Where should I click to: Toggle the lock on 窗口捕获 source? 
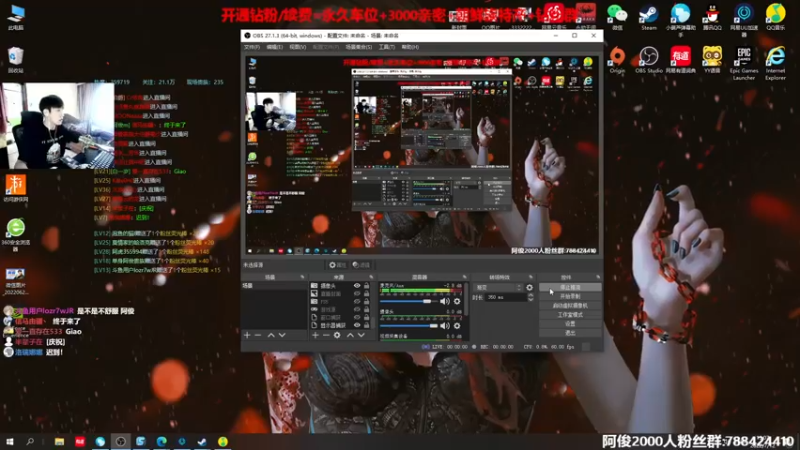click(x=366, y=317)
